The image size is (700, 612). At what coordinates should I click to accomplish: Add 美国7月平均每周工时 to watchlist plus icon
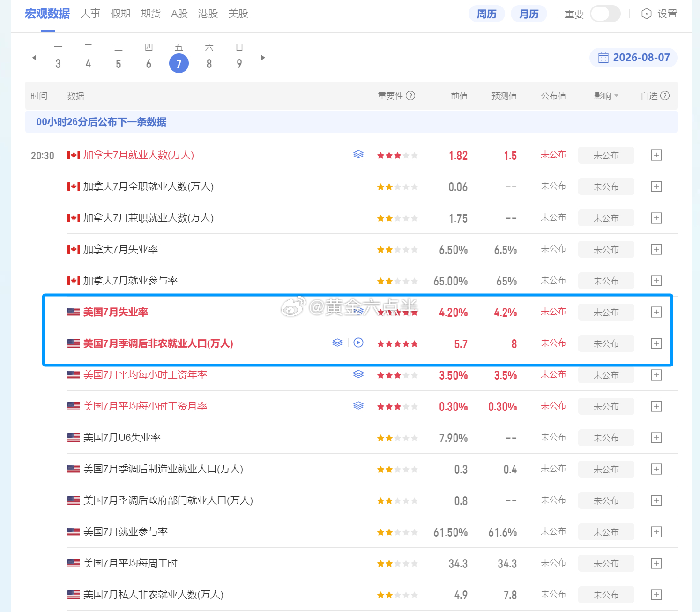pos(656,563)
